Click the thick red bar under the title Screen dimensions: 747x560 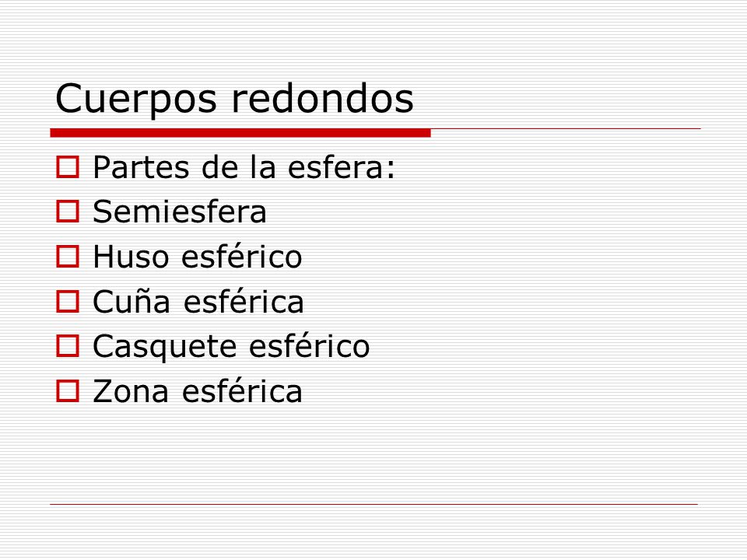240,133
